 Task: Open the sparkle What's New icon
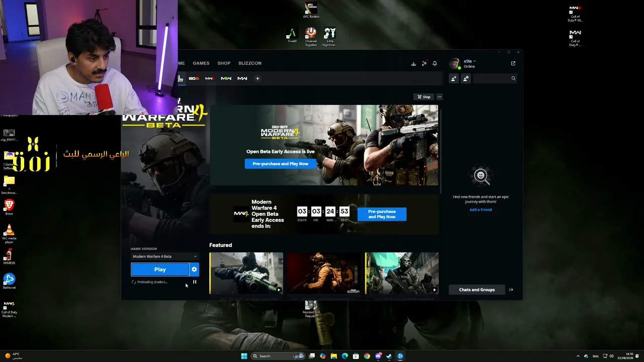[424, 63]
